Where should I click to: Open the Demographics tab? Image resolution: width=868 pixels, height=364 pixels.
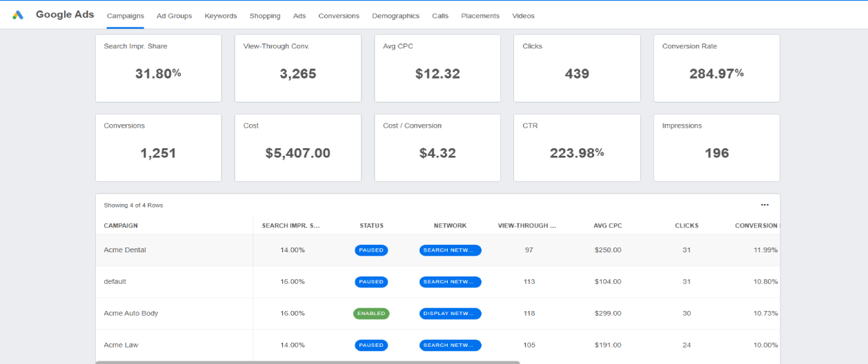395,16
